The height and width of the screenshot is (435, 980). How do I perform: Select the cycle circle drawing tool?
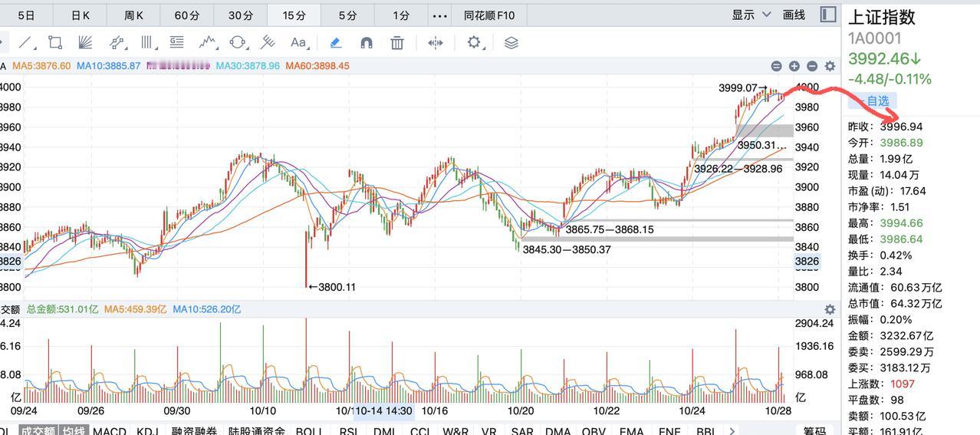click(238, 42)
